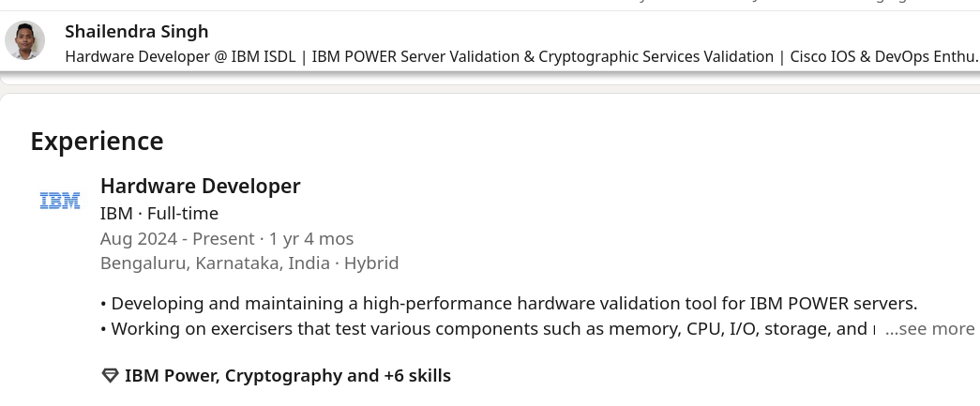Open Shailendra Singh's profile photo
Image resolution: width=980 pixels, height=406 pixels.
(x=24, y=40)
